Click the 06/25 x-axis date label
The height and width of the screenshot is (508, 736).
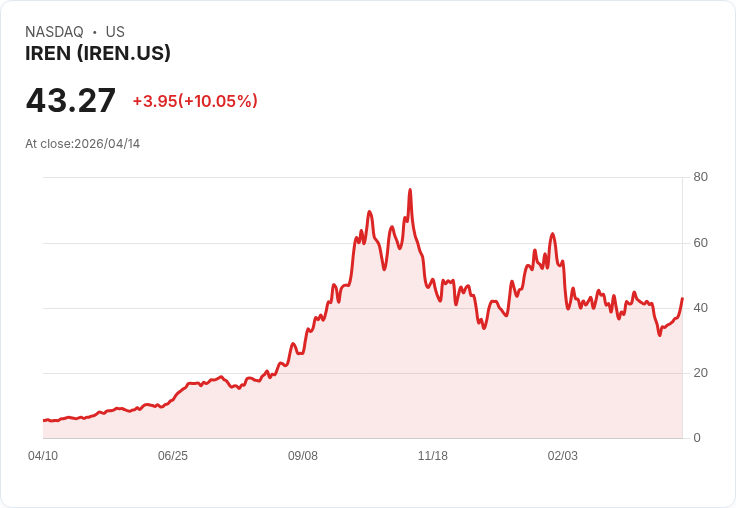click(x=173, y=456)
